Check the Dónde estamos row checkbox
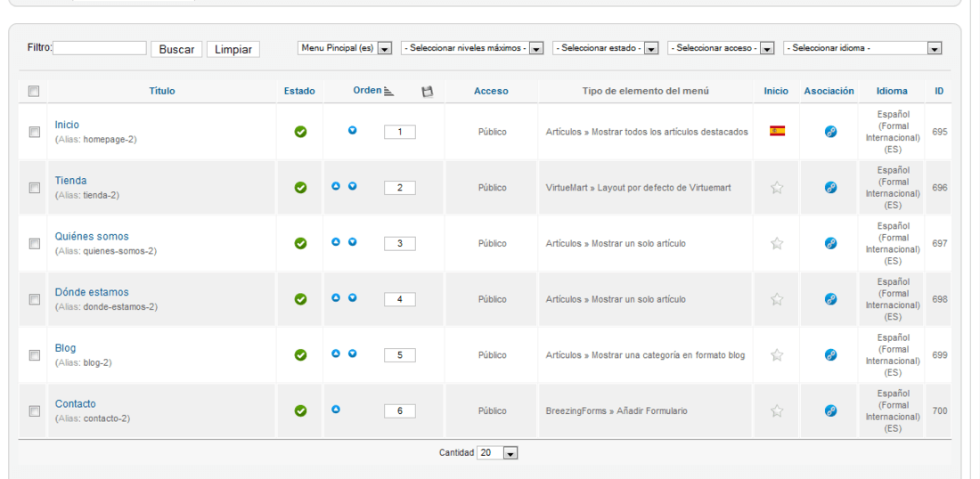 coord(35,299)
